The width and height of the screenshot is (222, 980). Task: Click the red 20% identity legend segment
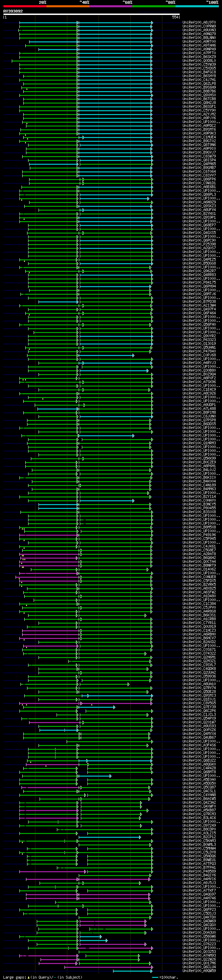click(x=25, y=7)
